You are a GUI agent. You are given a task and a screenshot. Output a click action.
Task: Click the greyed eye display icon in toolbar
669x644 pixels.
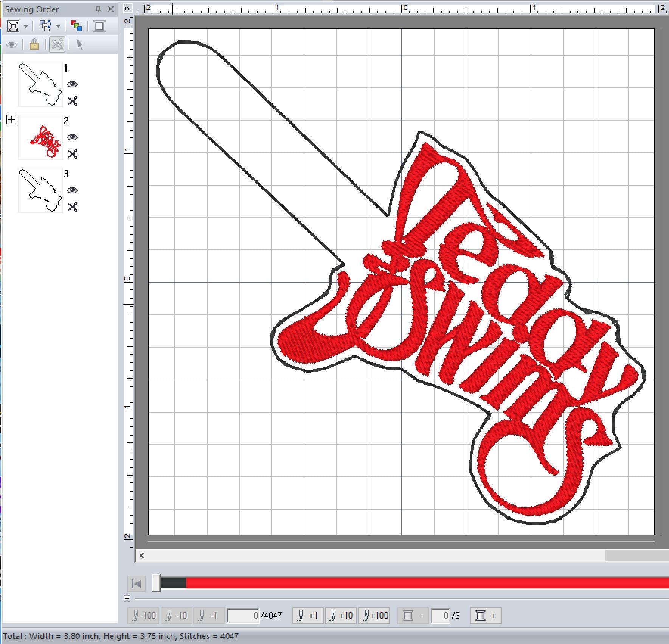tap(12, 45)
